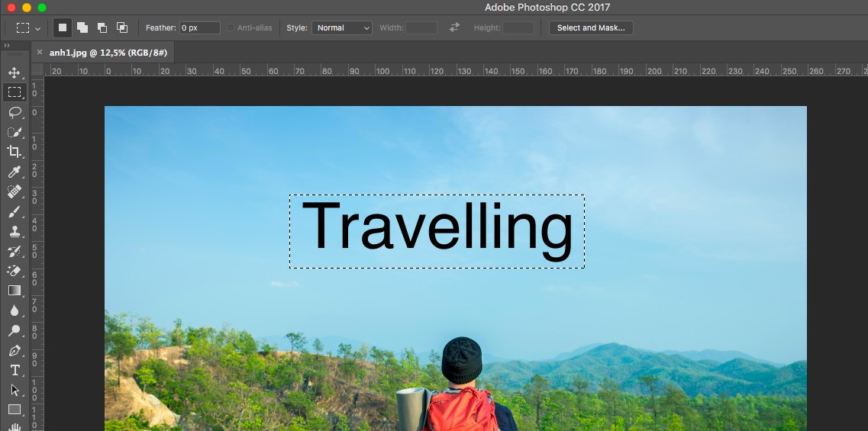Close the anh1.jpg document tab
Screen dimensions: 868x431
[x=39, y=52]
